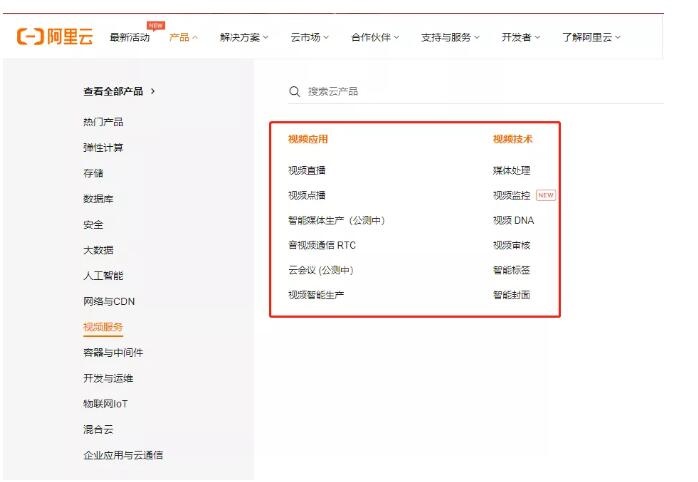
Task: Expand the 解决方案 dropdown
Action: [x=244, y=37]
